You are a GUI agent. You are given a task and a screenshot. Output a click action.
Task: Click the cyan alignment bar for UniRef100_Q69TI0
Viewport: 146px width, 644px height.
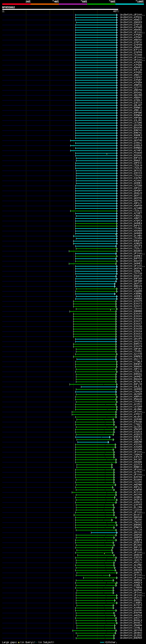tap(95, 284)
